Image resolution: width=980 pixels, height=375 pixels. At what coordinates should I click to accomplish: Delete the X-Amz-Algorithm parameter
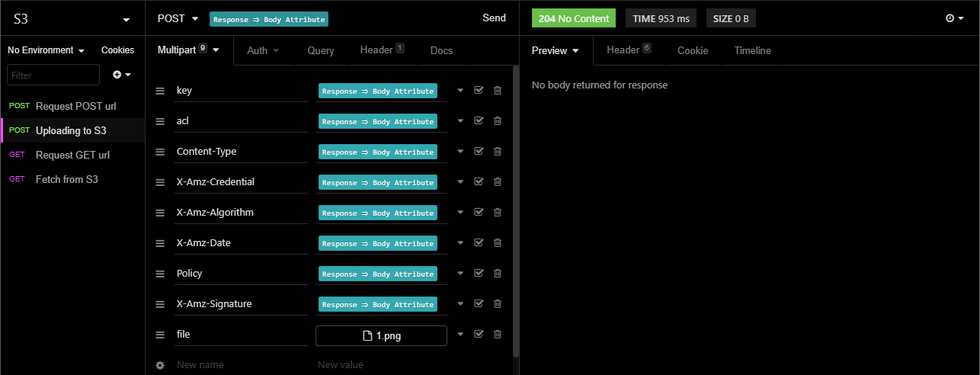(498, 212)
